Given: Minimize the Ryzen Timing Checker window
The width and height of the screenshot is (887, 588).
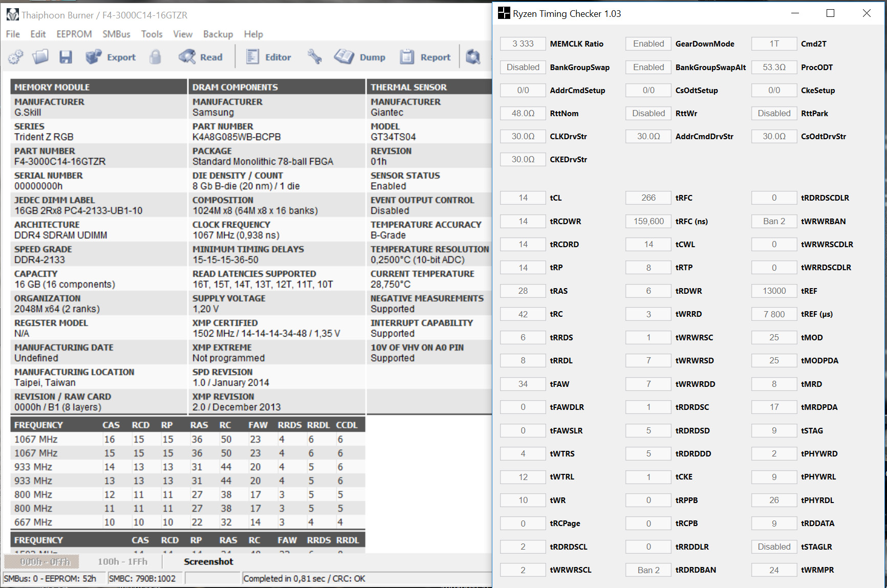Looking at the screenshot, I should click(795, 13).
